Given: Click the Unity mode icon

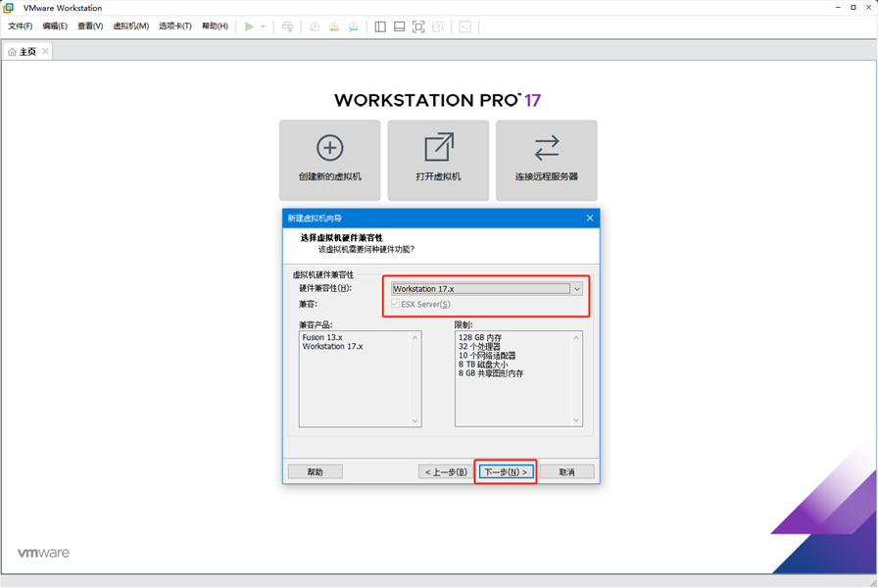Looking at the screenshot, I should [x=438, y=26].
